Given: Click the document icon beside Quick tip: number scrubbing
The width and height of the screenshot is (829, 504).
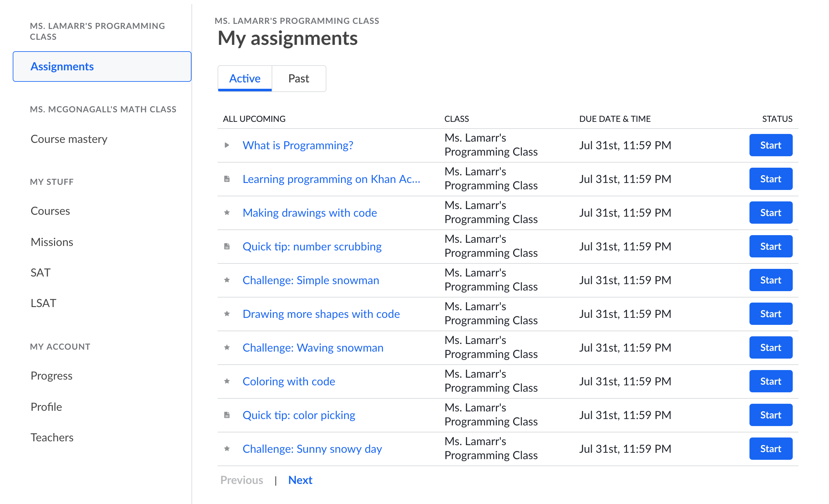Looking at the screenshot, I should [227, 246].
